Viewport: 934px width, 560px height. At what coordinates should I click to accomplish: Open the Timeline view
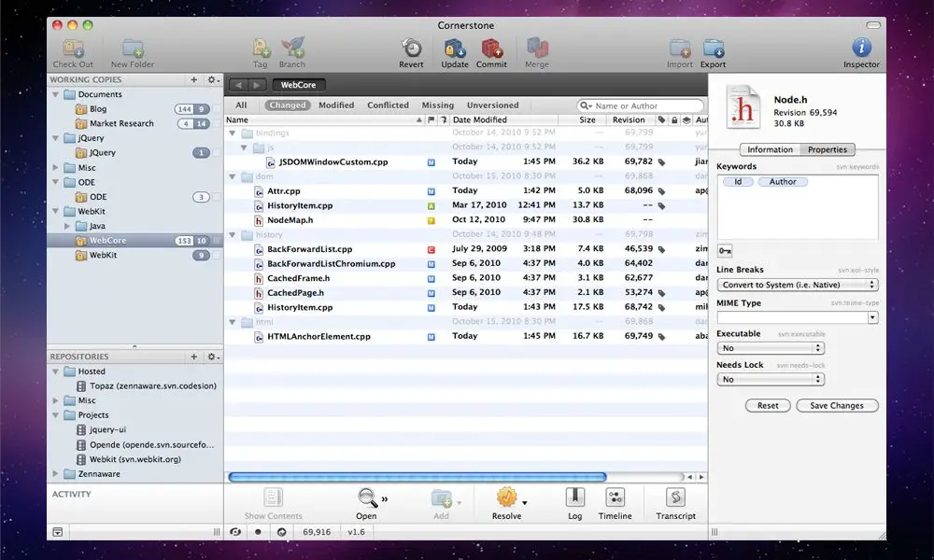point(615,497)
